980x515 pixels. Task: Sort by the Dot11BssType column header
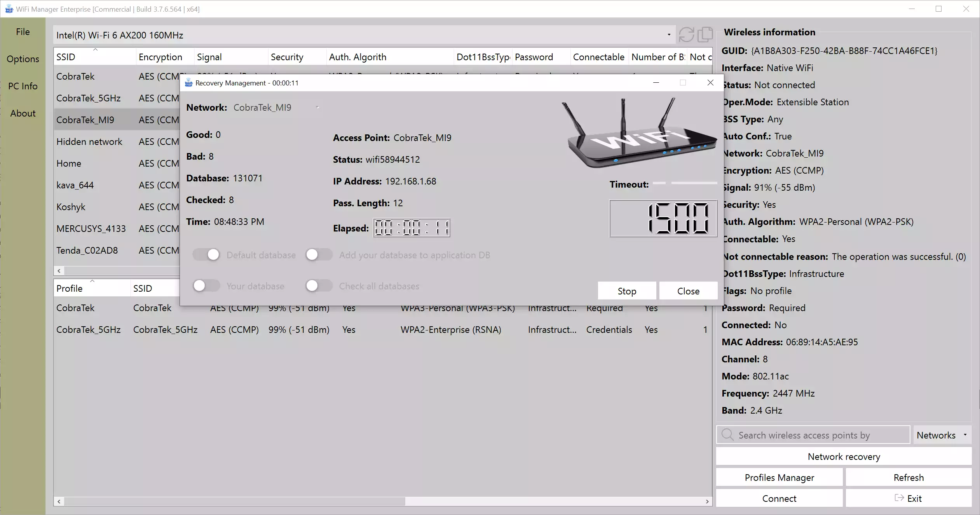click(483, 57)
